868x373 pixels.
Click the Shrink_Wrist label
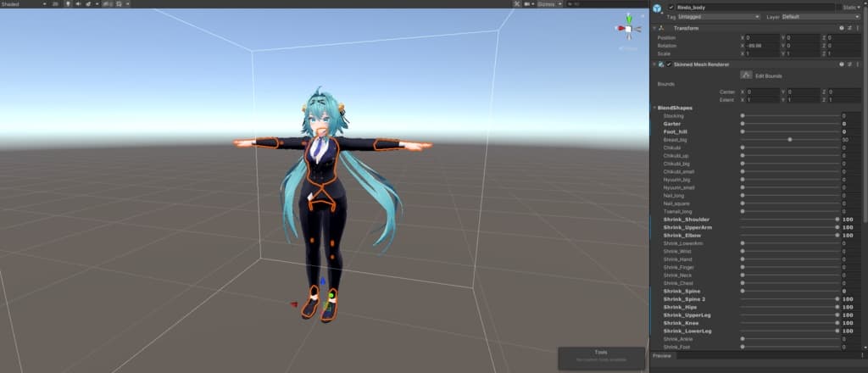677,251
